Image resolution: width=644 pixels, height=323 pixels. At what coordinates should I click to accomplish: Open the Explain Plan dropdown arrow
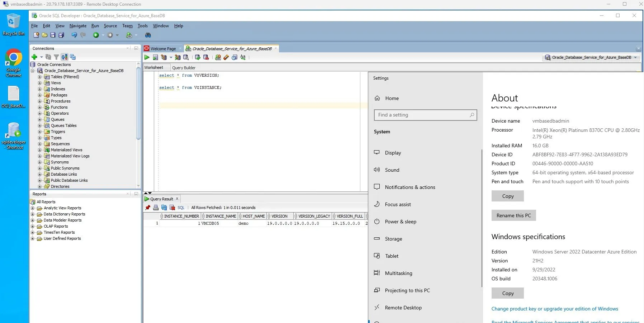tap(171, 57)
